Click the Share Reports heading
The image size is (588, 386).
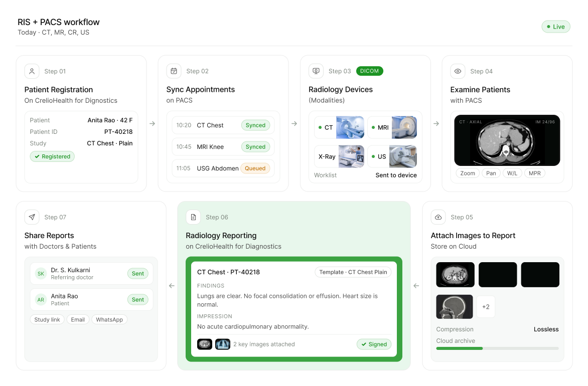(x=49, y=236)
